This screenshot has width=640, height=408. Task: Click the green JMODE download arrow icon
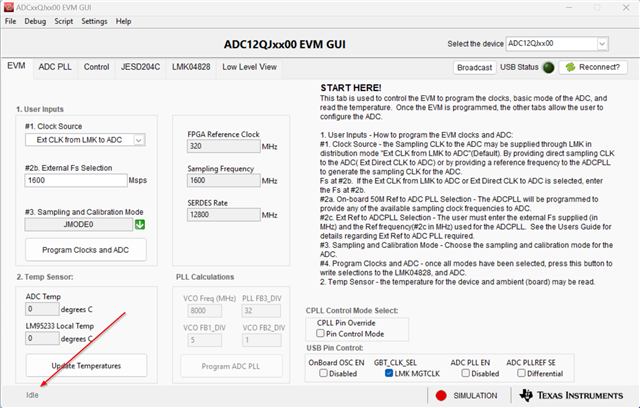point(140,224)
